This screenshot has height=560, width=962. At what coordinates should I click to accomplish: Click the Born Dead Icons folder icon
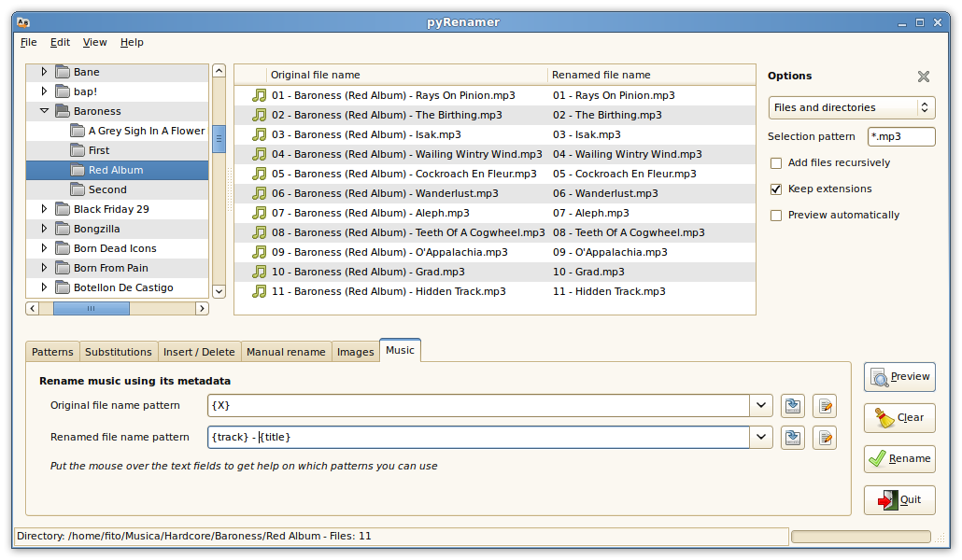(62, 248)
